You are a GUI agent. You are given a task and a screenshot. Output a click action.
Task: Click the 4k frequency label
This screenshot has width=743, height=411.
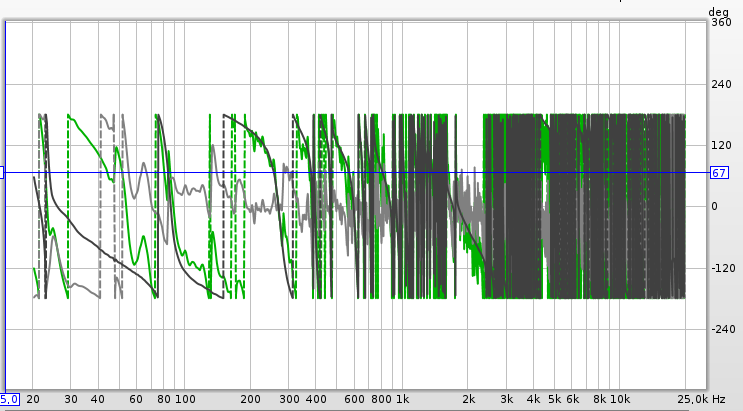[534, 399]
